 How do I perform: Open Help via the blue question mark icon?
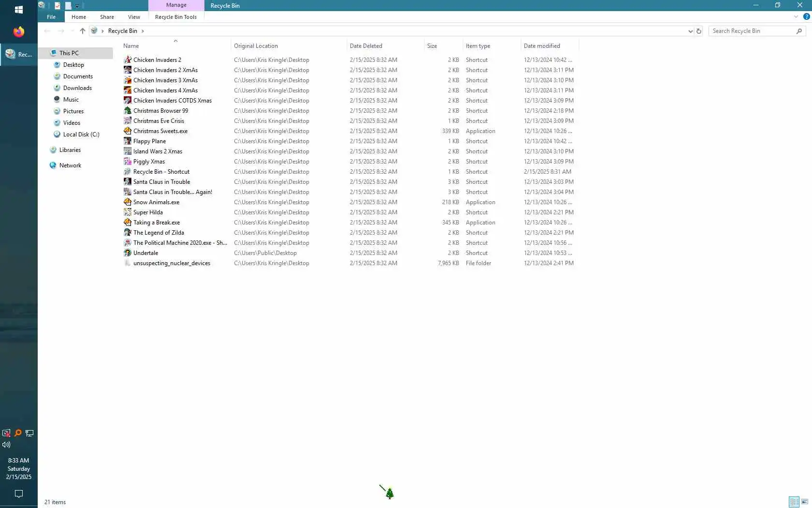click(806, 17)
